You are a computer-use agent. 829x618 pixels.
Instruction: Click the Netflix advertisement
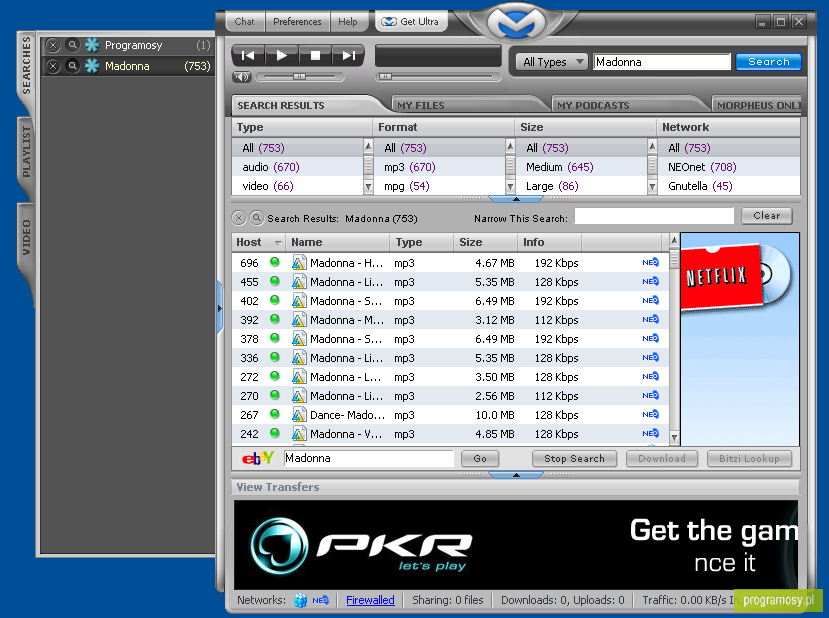pyautogui.click(x=740, y=339)
